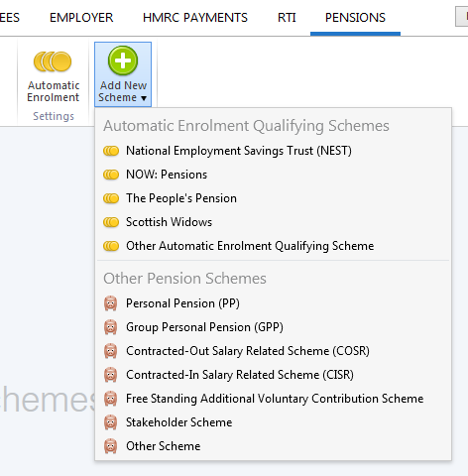Image resolution: width=468 pixels, height=476 pixels.
Task: Click piggy bank icon beside Other Scheme
Action: [111, 446]
